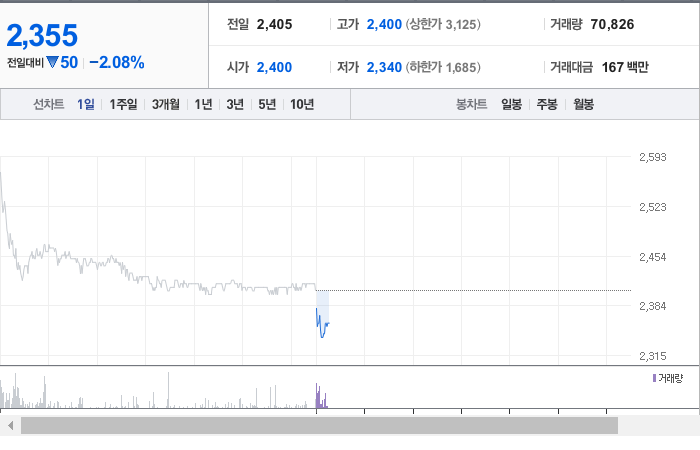Click the 2,523 y-axis label
The width and height of the screenshot is (700, 450).
coord(653,207)
